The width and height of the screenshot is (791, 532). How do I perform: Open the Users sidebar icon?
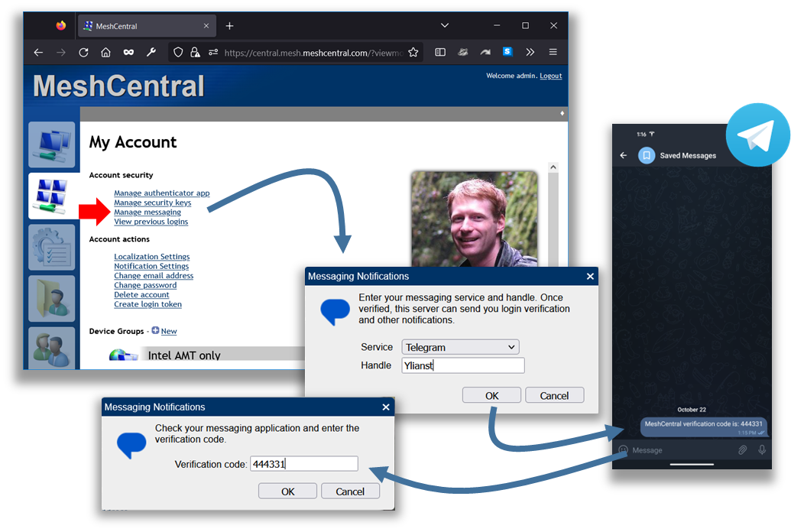(x=50, y=349)
